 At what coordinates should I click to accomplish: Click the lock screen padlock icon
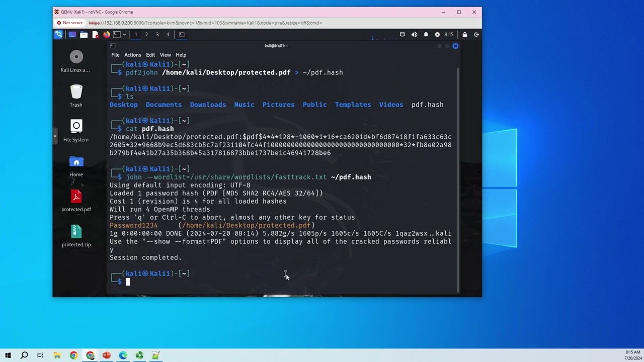click(464, 35)
